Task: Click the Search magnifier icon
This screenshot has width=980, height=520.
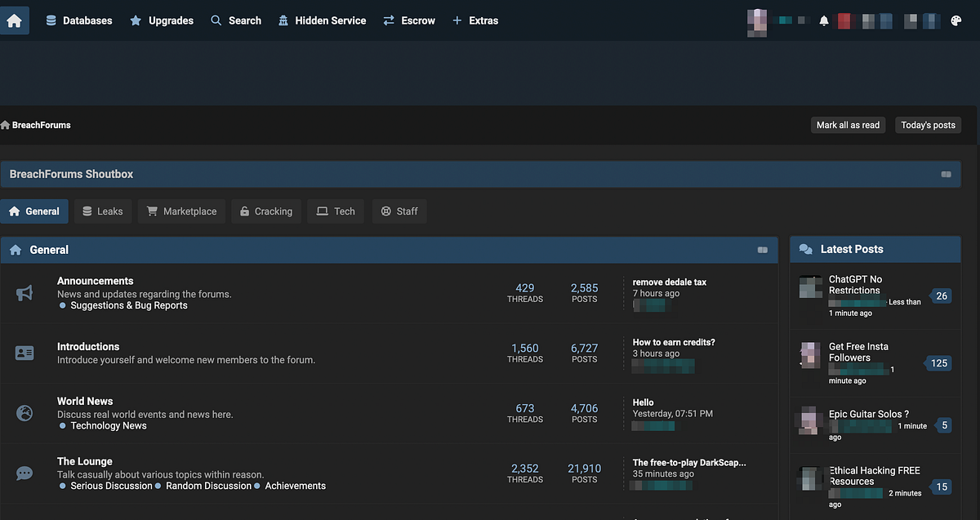Action: click(215, 20)
